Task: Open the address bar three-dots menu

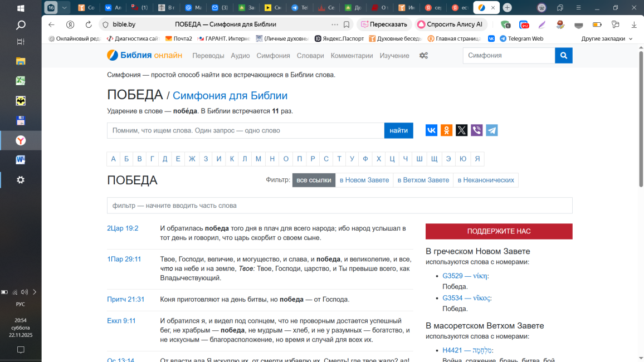Action: 334,25
